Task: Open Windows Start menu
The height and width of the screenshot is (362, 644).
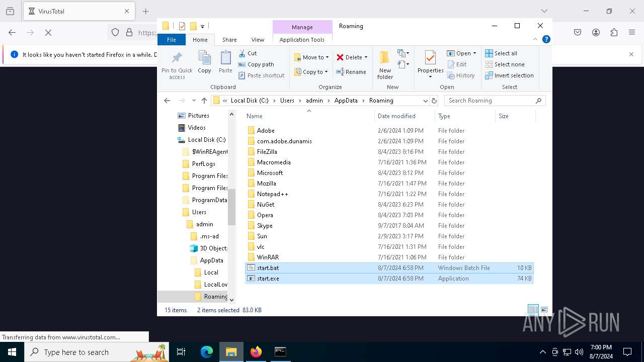Action: 12,352
